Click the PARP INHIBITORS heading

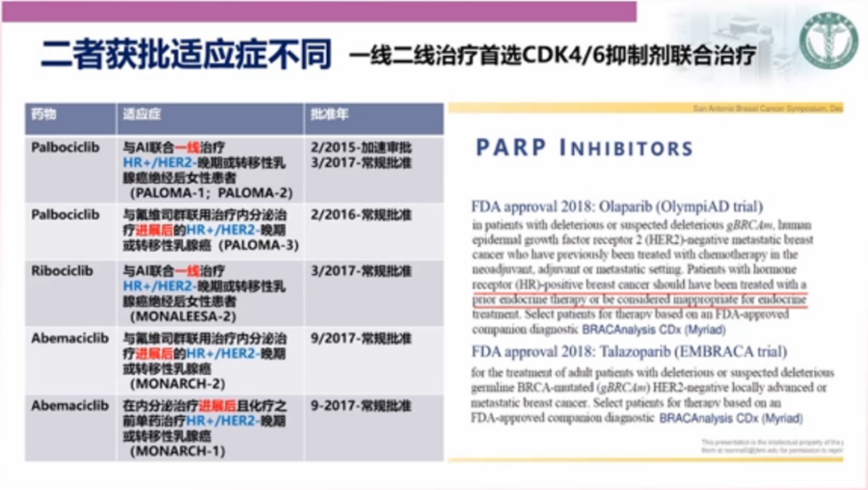click(x=584, y=149)
